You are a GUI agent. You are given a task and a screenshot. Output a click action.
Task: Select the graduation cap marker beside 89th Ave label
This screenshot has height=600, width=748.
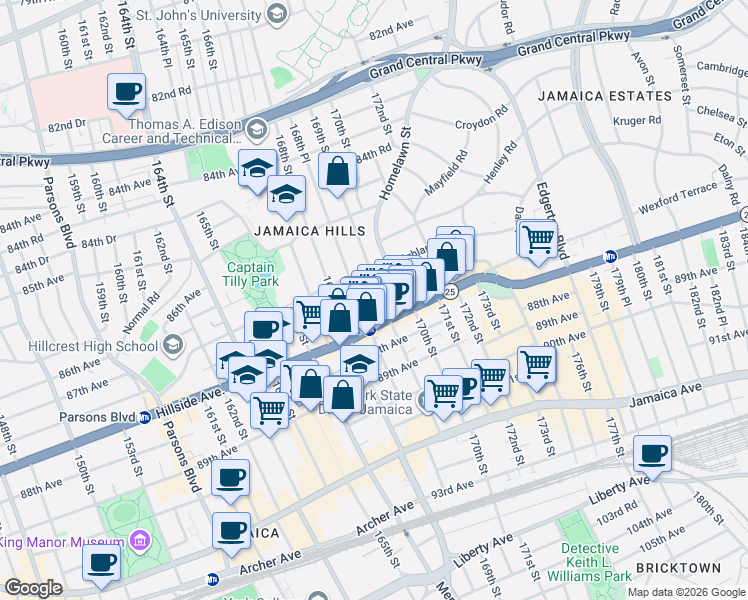(x=360, y=365)
